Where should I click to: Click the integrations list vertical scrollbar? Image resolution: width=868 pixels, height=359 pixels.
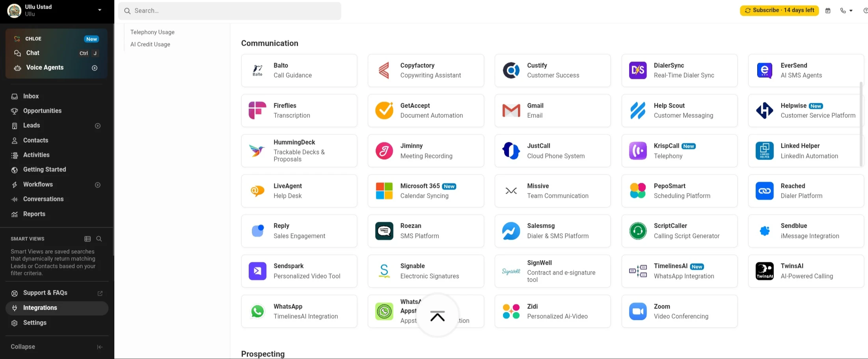coord(861,124)
